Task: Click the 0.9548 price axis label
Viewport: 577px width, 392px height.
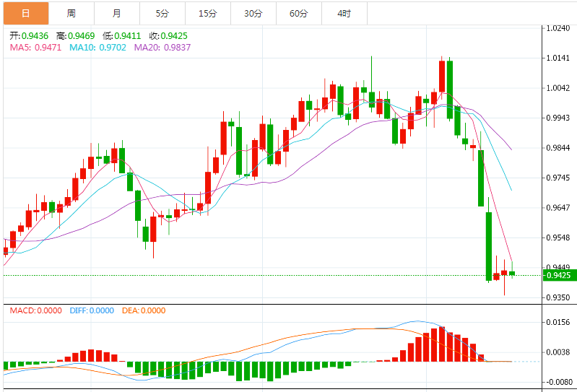Action: [558, 238]
